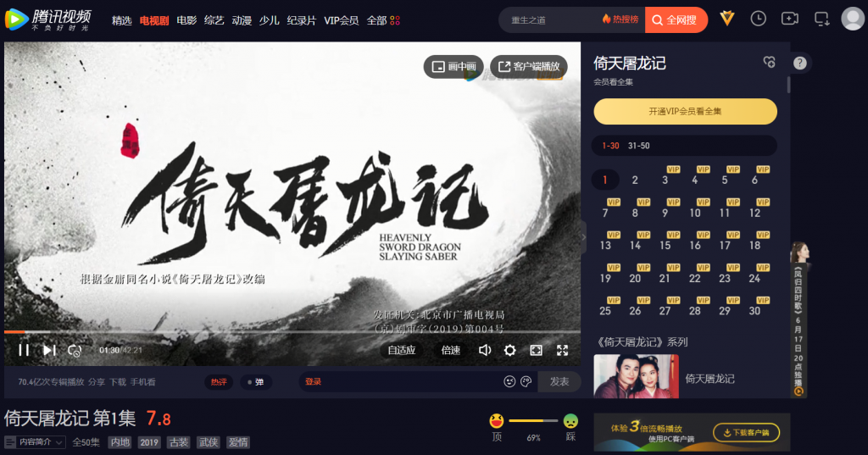Expand the 内容简介 dropdown

coord(35,441)
